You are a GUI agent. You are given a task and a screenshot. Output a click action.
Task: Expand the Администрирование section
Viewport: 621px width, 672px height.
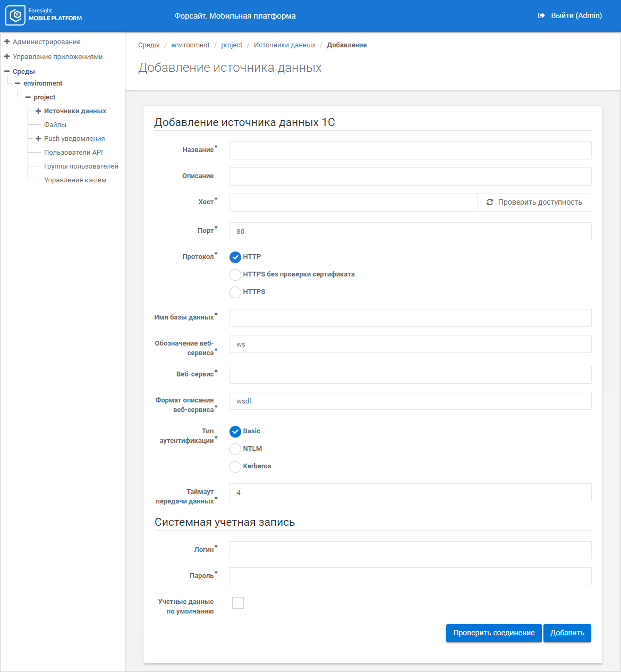(x=7, y=41)
